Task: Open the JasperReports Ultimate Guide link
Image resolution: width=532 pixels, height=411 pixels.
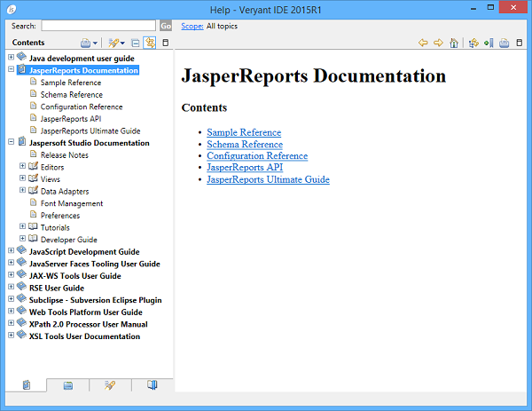Action: 268,179
